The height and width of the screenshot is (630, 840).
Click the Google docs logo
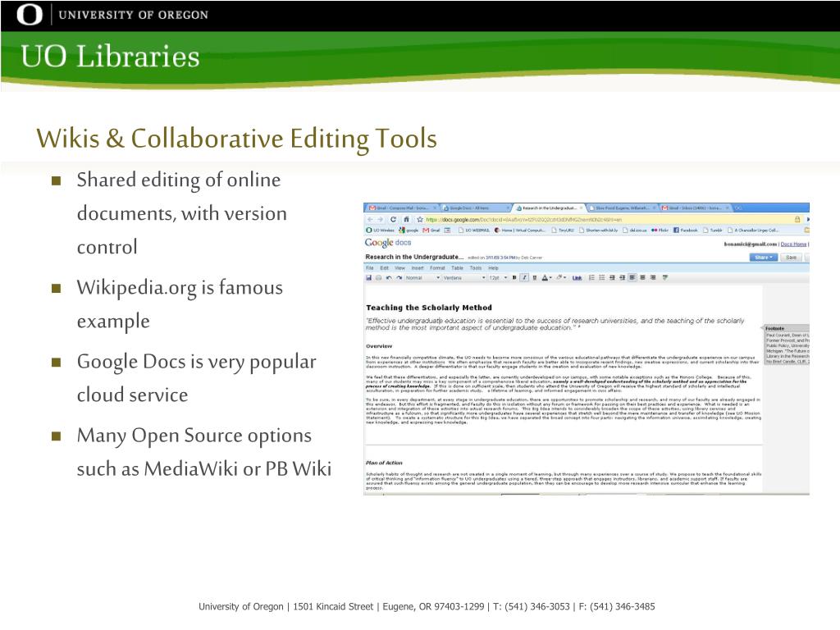(388, 243)
